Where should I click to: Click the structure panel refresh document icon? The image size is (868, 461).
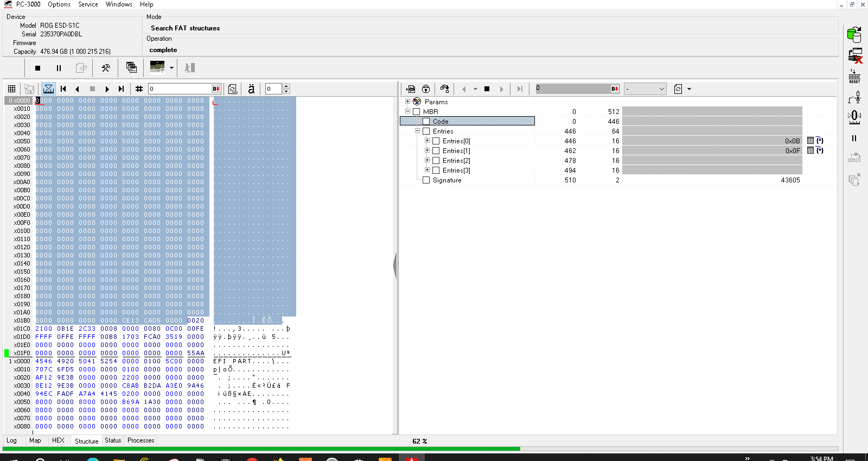coord(678,89)
